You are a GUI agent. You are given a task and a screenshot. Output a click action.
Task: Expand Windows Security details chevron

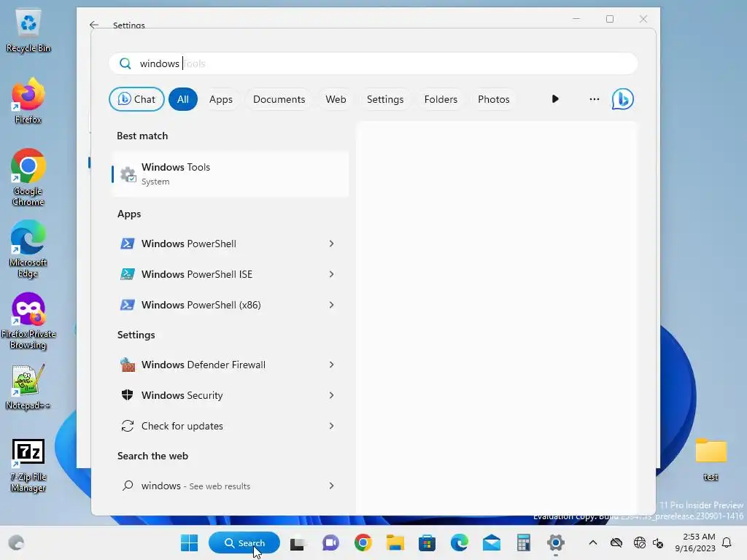[x=332, y=395]
